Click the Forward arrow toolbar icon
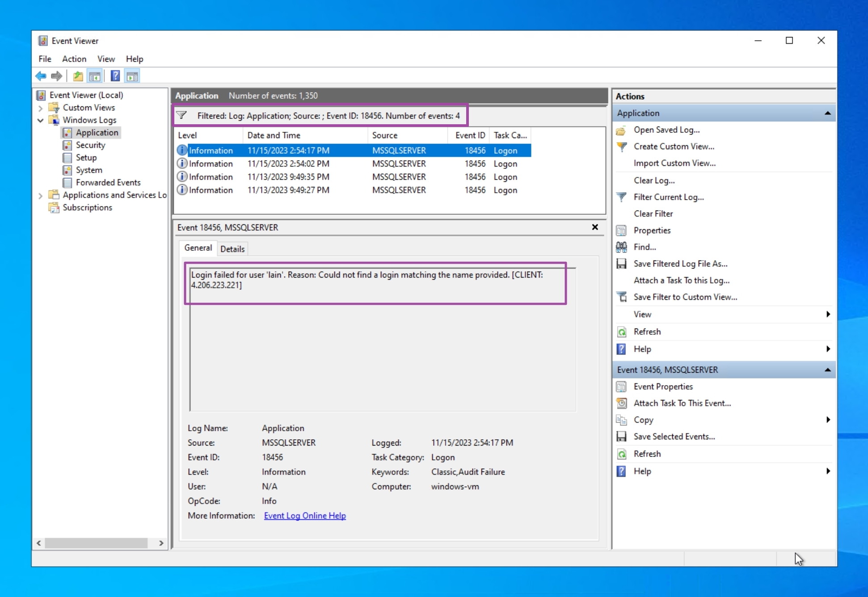The width and height of the screenshot is (868, 597). pyautogui.click(x=56, y=76)
